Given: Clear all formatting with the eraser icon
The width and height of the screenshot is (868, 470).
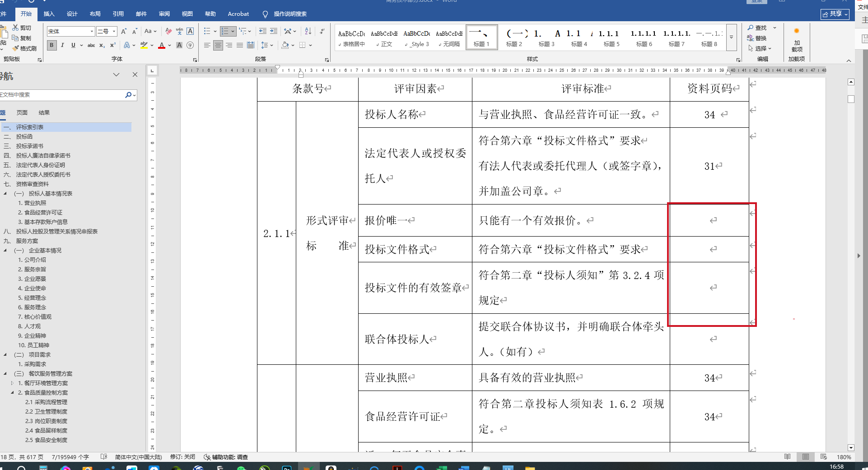Looking at the screenshot, I should [168, 31].
